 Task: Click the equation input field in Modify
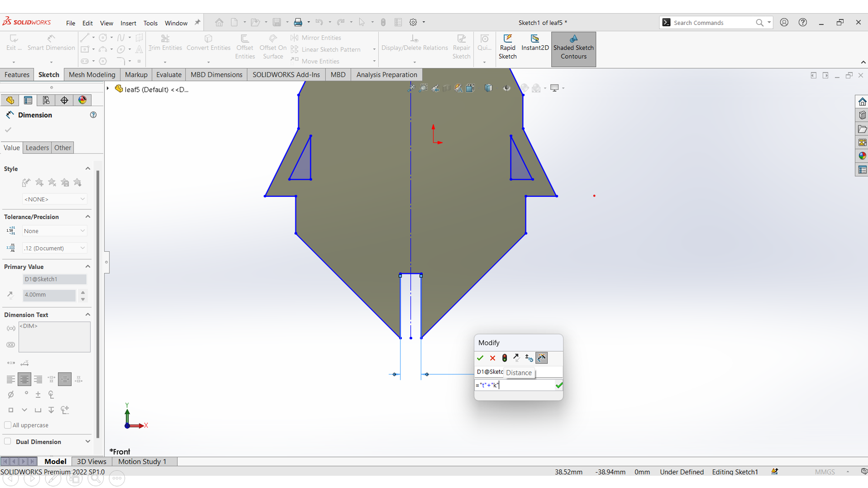point(515,385)
